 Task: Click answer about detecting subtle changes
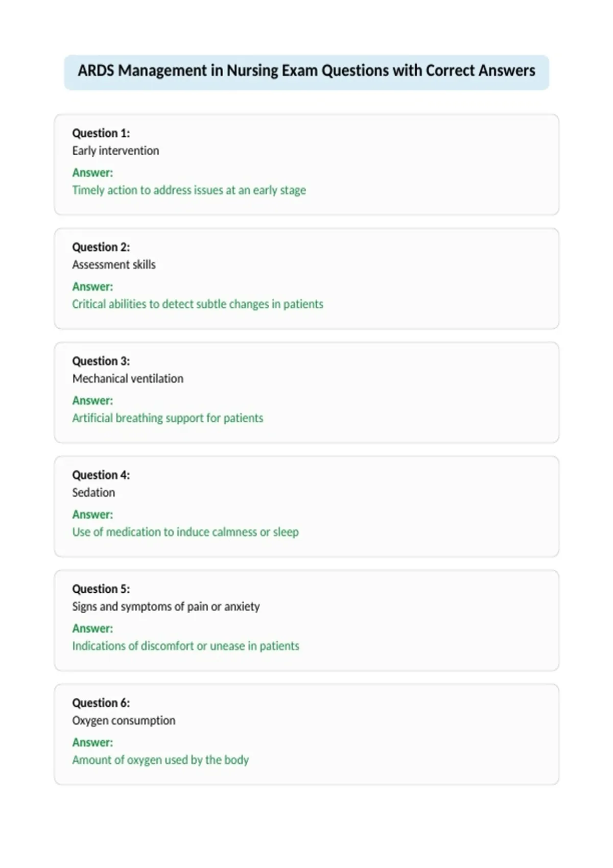[x=198, y=304]
